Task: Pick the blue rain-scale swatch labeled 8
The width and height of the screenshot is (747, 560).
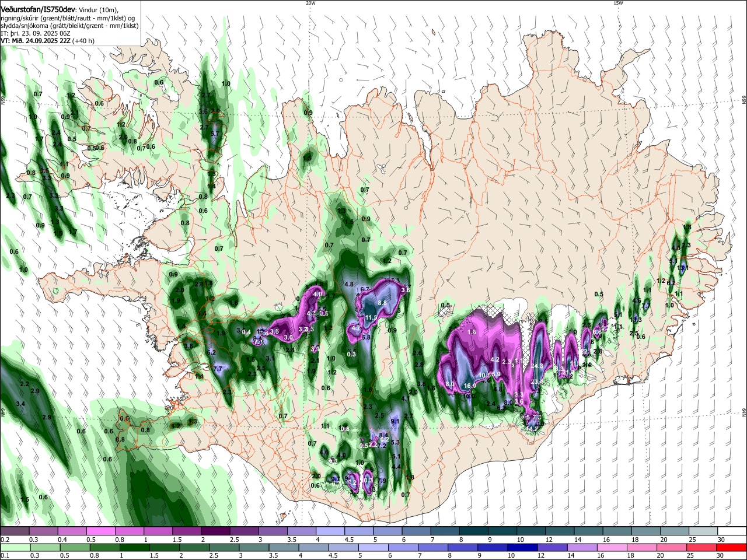Action: tap(463, 548)
